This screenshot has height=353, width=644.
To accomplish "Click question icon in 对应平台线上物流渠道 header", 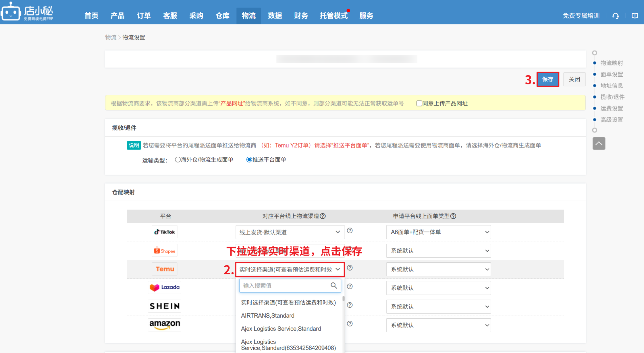I will 323,216.
